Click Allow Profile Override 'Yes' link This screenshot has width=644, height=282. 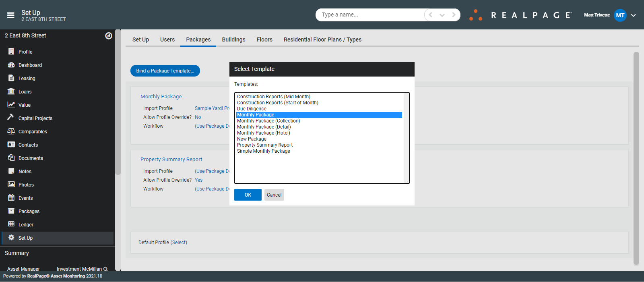(x=199, y=180)
